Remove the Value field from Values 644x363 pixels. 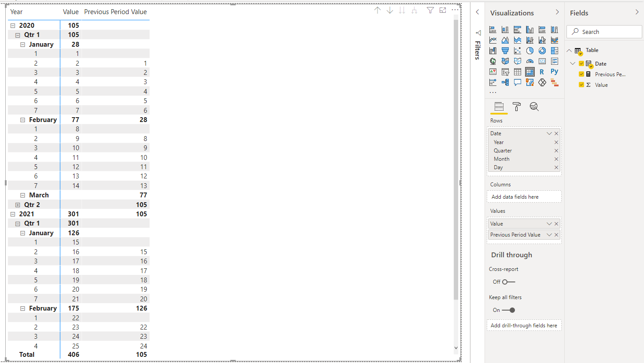click(556, 224)
